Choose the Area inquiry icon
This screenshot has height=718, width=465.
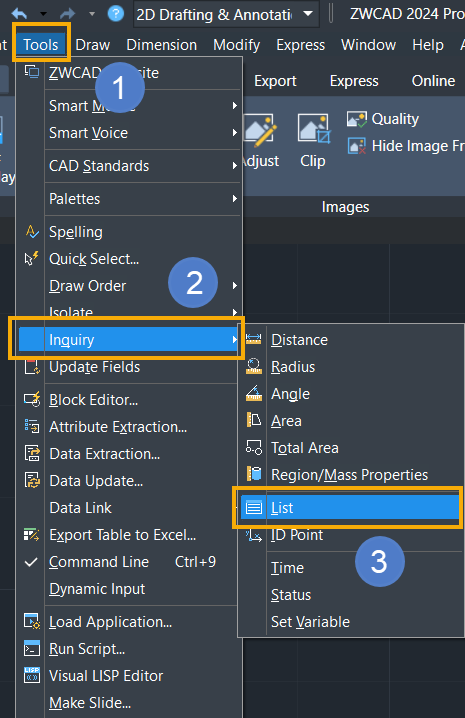tap(253, 420)
